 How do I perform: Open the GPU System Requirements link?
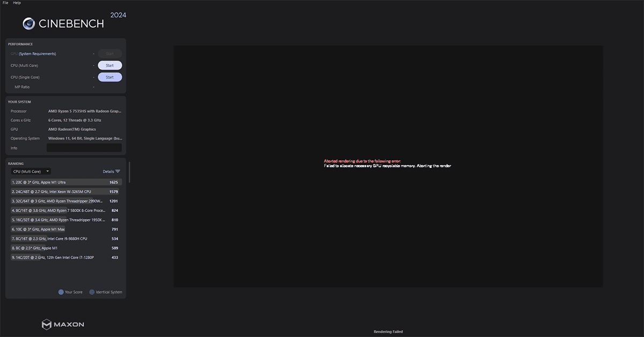[37, 54]
